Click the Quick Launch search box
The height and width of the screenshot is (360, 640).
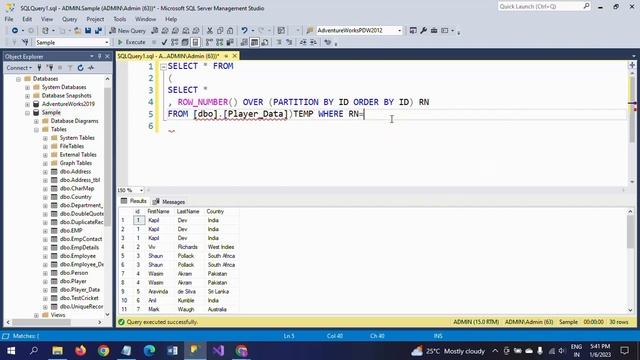[544, 7]
